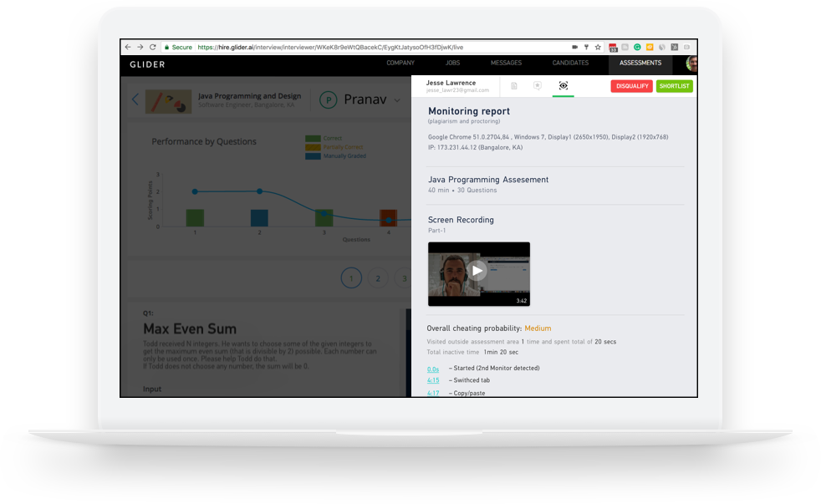This screenshot has height=504, width=821.
Task: Open the monitoring report eye icon tab
Action: (563, 86)
